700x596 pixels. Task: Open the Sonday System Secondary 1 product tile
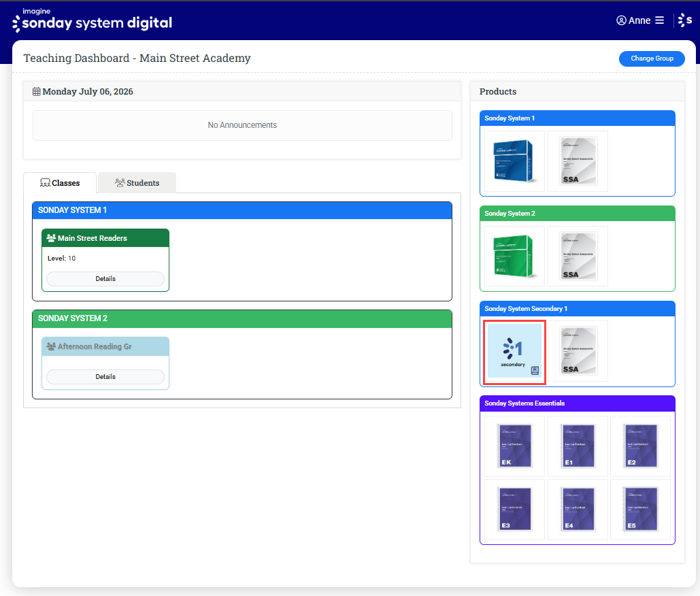click(x=514, y=351)
